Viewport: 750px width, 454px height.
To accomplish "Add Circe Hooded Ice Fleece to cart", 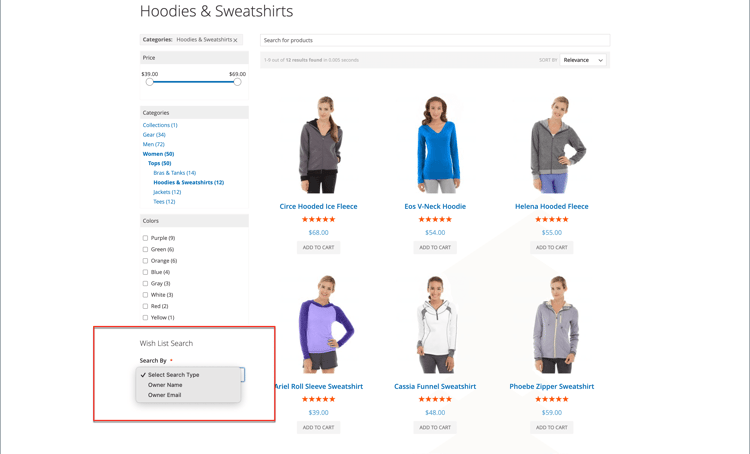I will point(318,247).
